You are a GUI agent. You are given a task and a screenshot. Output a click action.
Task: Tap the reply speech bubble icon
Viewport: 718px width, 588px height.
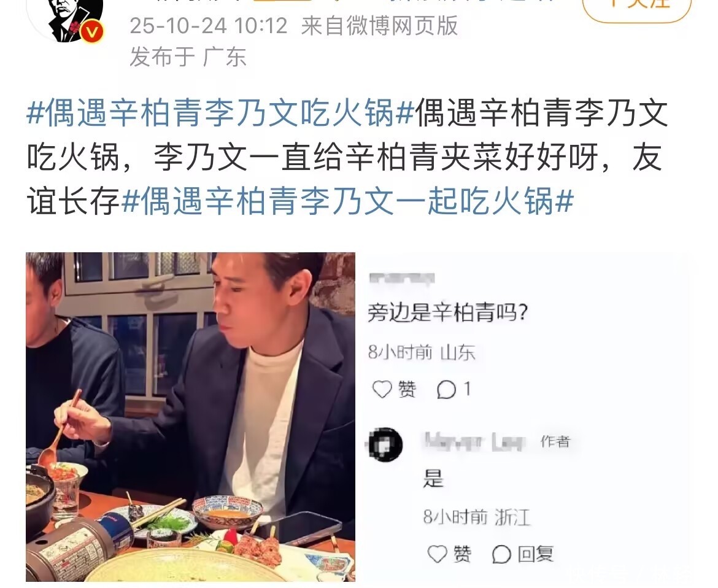[501, 555]
